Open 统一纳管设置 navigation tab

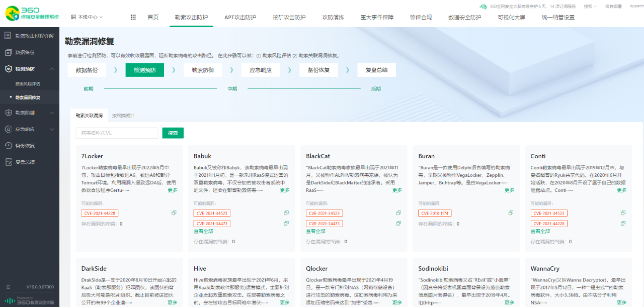[x=558, y=17]
